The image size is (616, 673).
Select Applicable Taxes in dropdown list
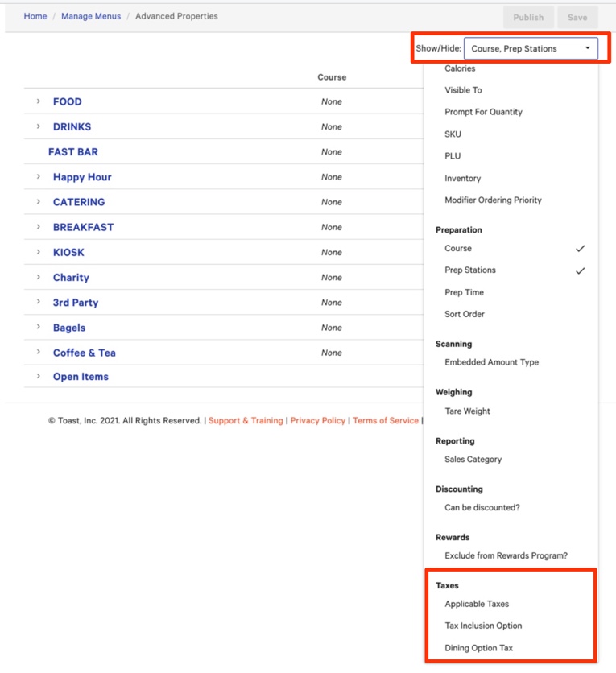[x=477, y=604]
